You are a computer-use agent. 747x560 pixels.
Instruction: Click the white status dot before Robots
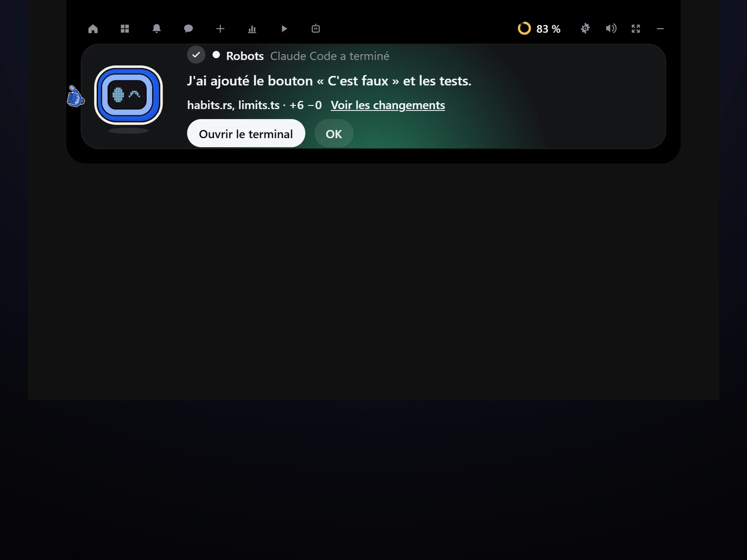[x=216, y=55]
